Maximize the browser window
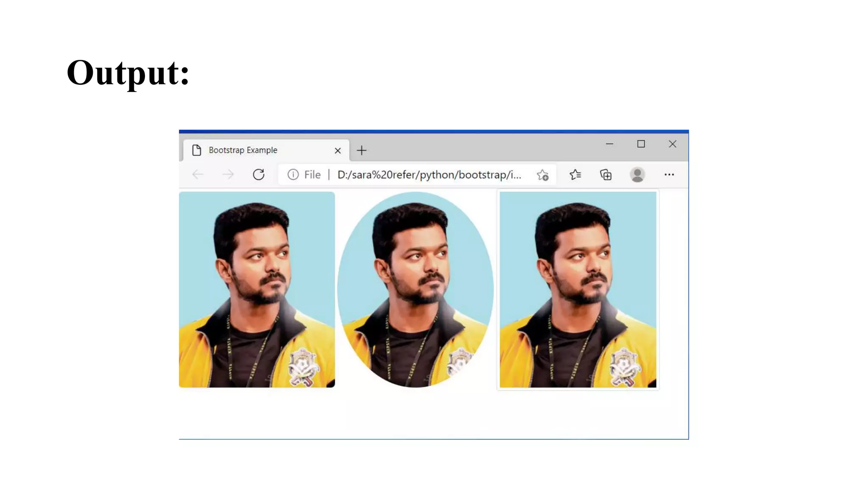The height and width of the screenshot is (488, 868). tap(641, 144)
